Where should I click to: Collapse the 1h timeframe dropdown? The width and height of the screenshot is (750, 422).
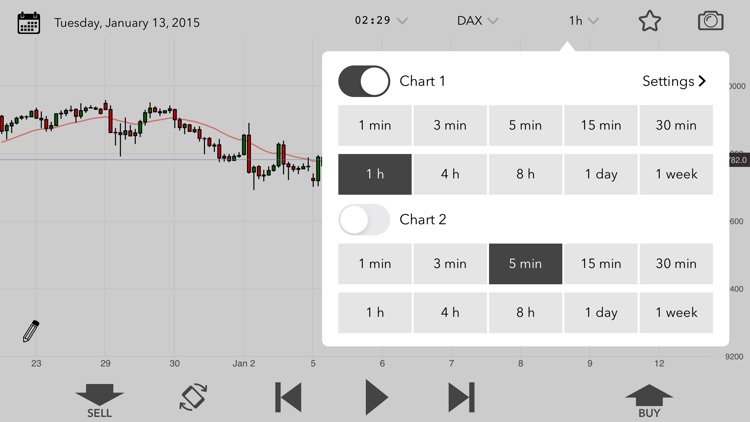[x=584, y=21]
